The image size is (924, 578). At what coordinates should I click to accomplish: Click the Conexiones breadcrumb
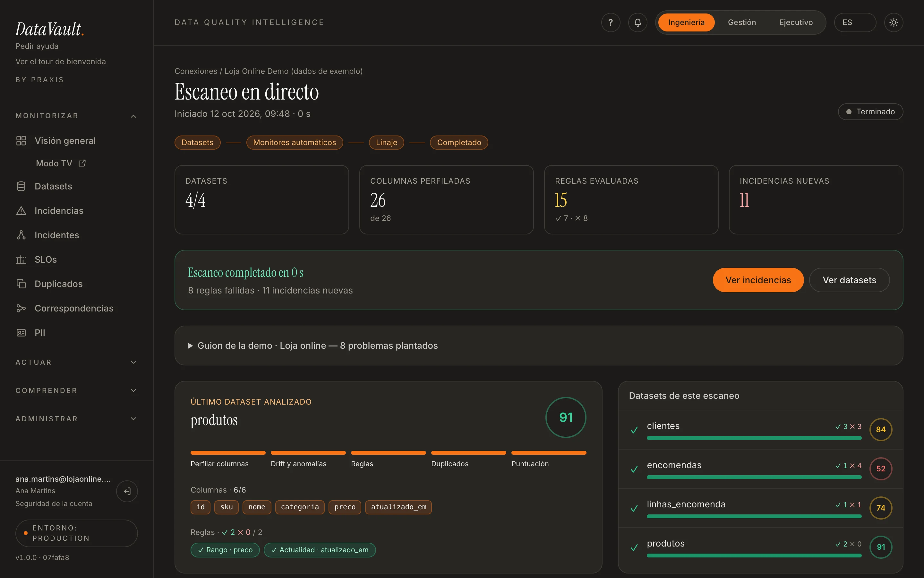[196, 71]
